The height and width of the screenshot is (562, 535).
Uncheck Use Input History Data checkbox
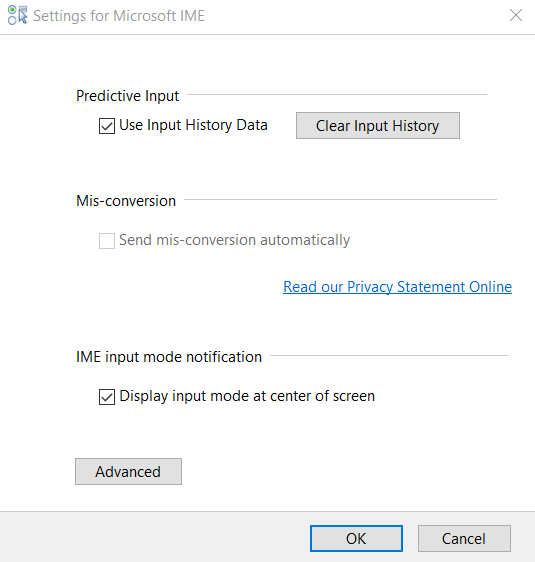click(107, 126)
